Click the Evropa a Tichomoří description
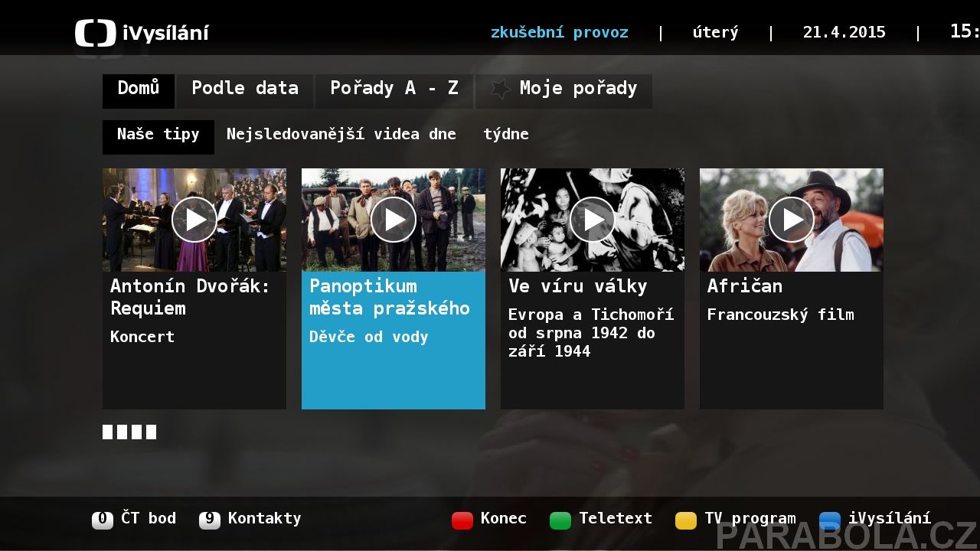Viewport: 980px width, 551px height. click(591, 333)
